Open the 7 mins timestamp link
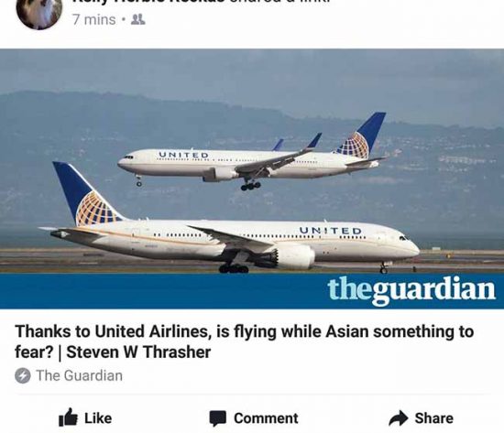 93,19
